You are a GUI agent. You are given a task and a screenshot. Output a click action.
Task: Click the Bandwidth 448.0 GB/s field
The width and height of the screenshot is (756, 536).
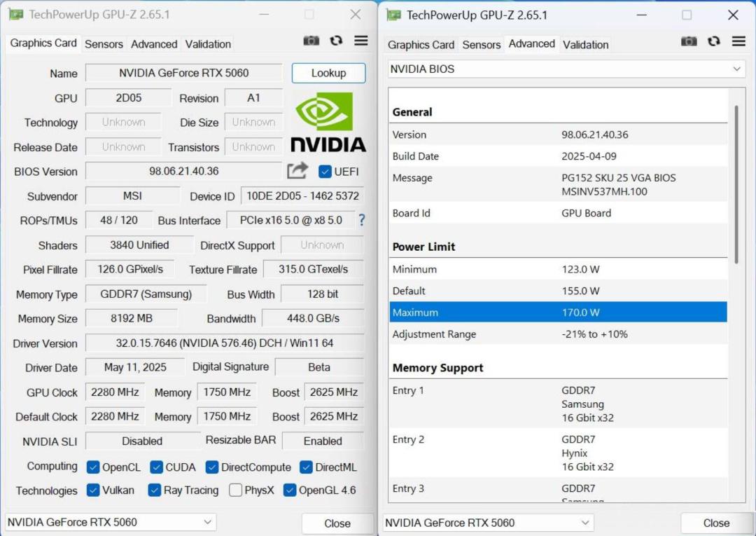313,318
